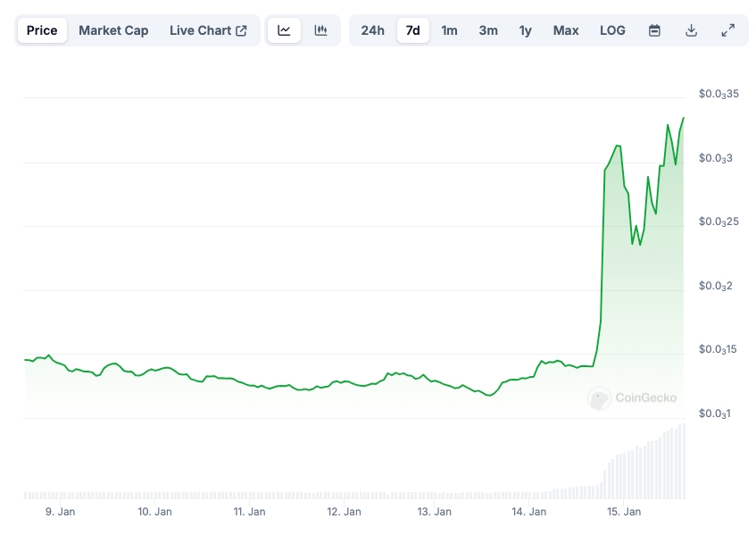Click the 9. Jan axis label
The image size is (756, 535).
click(x=61, y=512)
